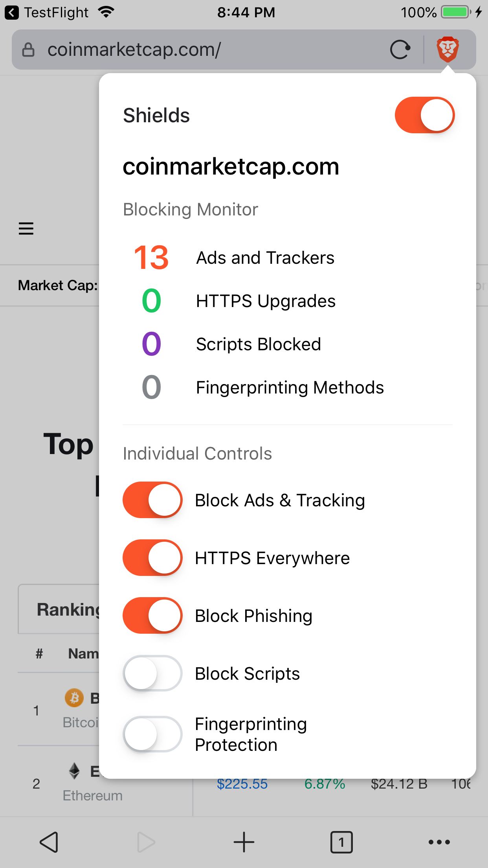Enable Fingerprinting Protection toggle

pos(152,734)
